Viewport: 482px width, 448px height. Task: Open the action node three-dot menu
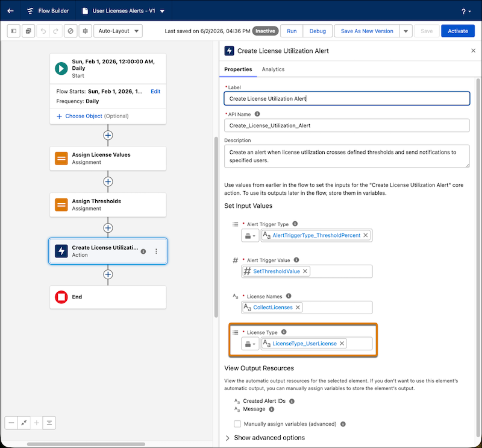[156, 251]
